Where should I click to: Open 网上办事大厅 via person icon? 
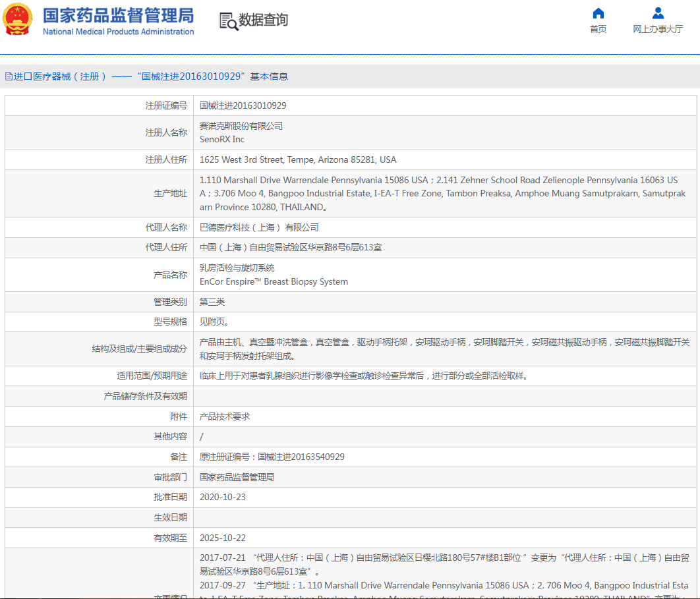coord(658,13)
